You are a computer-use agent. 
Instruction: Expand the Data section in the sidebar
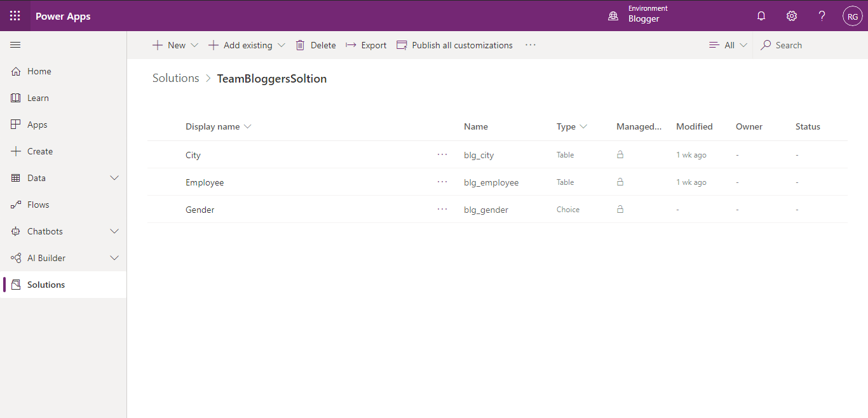coord(114,178)
